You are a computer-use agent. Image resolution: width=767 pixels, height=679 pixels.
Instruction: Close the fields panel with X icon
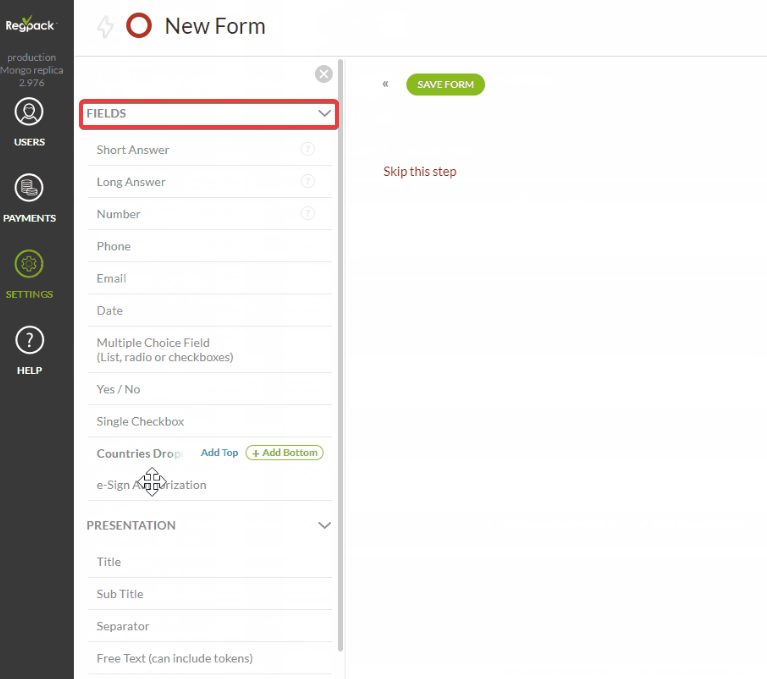323,73
